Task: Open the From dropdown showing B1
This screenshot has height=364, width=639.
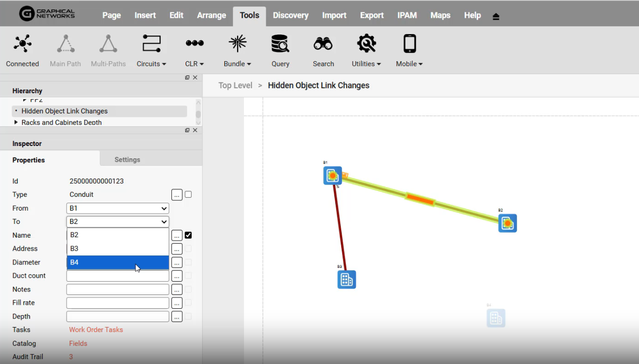Action: point(118,208)
